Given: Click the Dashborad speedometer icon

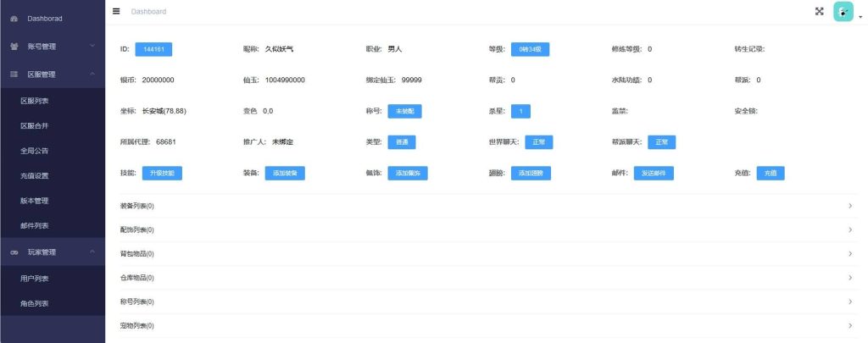Looking at the screenshot, I should click(14, 19).
